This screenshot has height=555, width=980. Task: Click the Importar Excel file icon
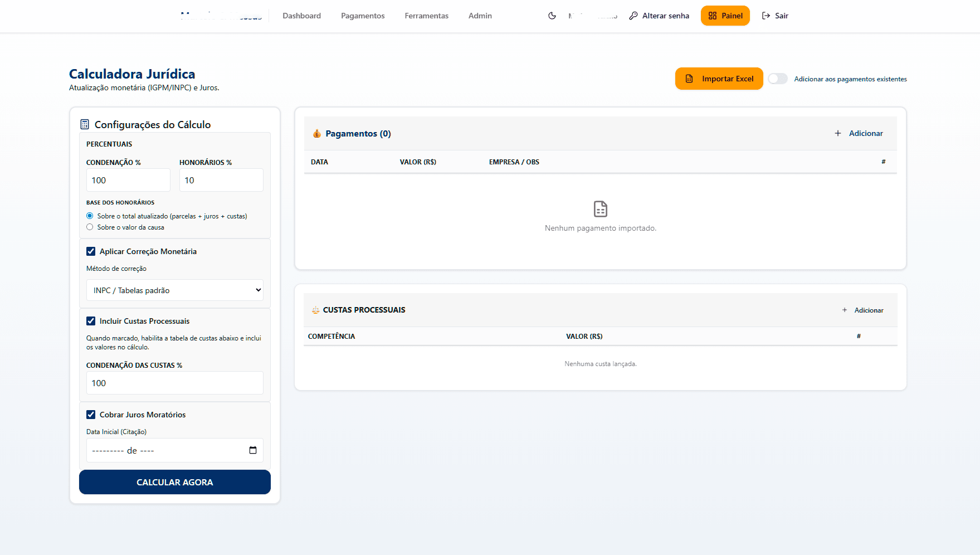(689, 79)
